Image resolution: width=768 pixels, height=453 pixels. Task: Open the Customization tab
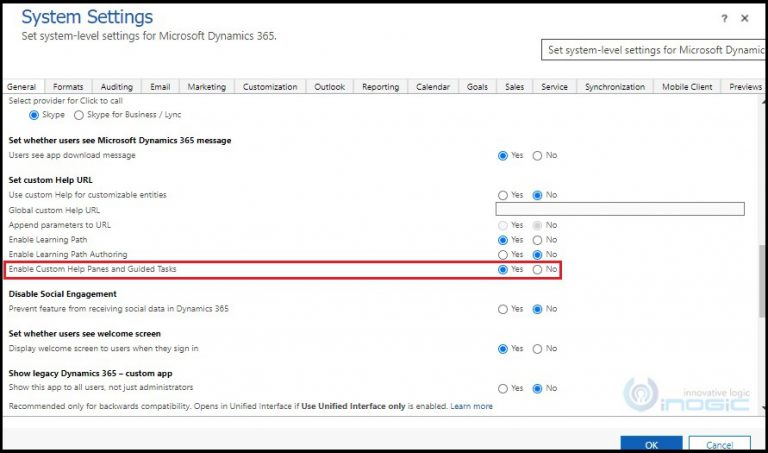click(270, 87)
